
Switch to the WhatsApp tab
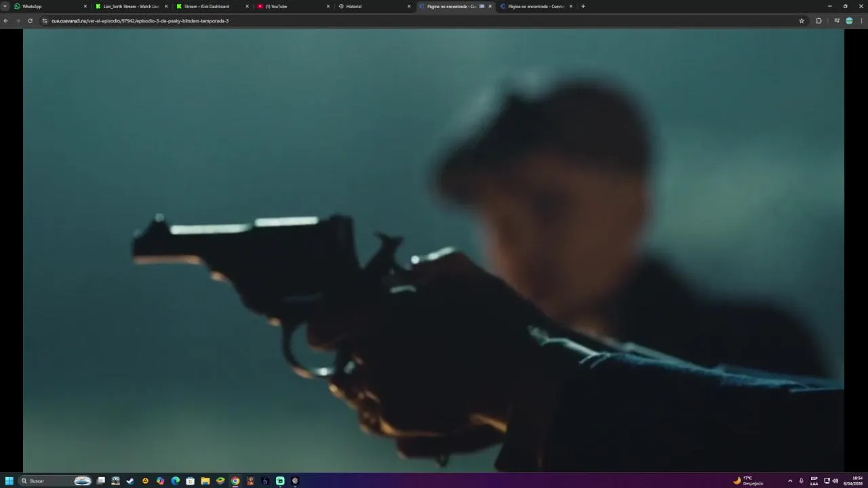tap(51, 6)
